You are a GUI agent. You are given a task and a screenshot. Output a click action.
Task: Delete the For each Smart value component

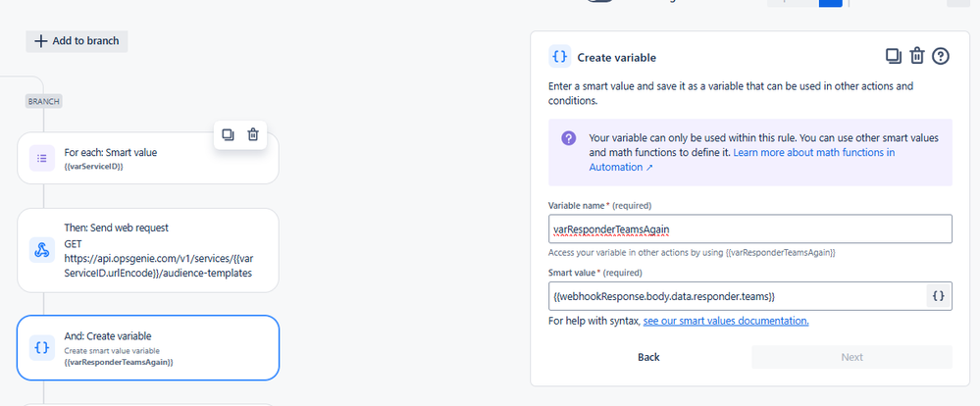coord(253,134)
